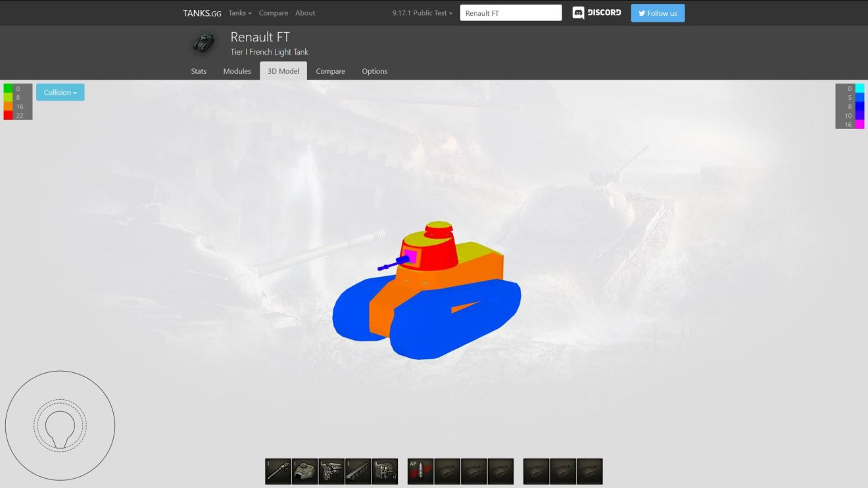Open the Discord link icon

coord(596,13)
